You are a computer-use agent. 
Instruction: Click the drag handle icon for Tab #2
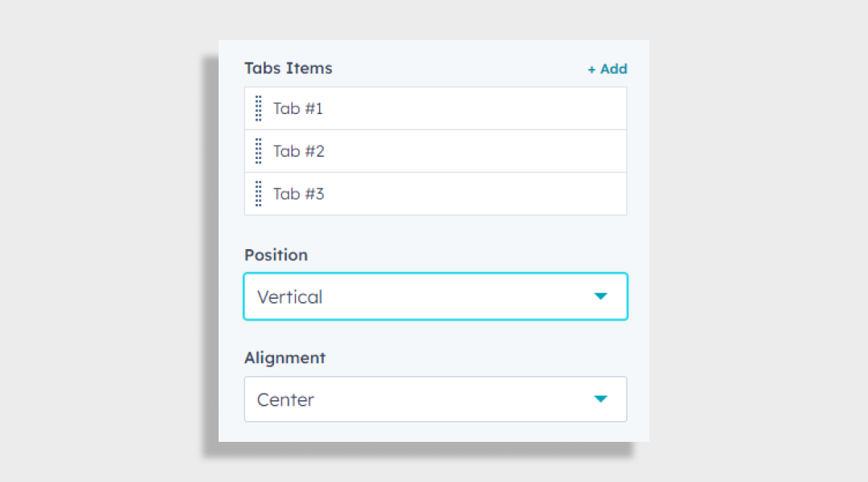(x=258, y=150)
